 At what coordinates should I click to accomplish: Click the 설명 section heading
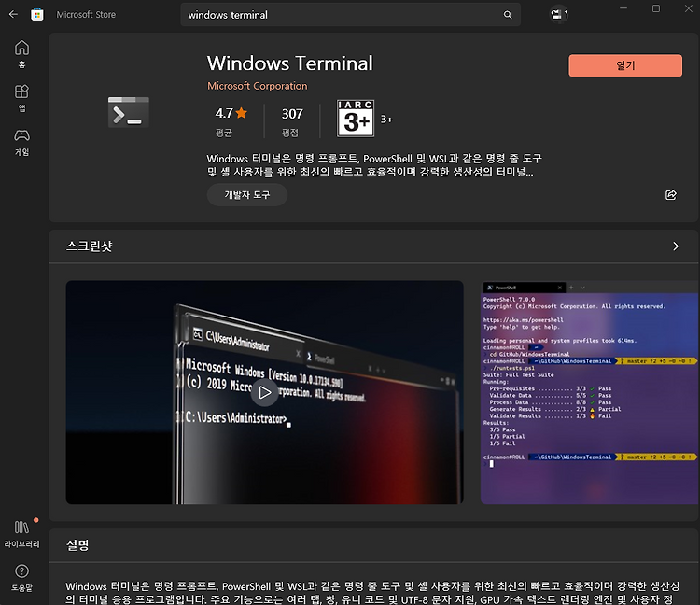[77, 544]
